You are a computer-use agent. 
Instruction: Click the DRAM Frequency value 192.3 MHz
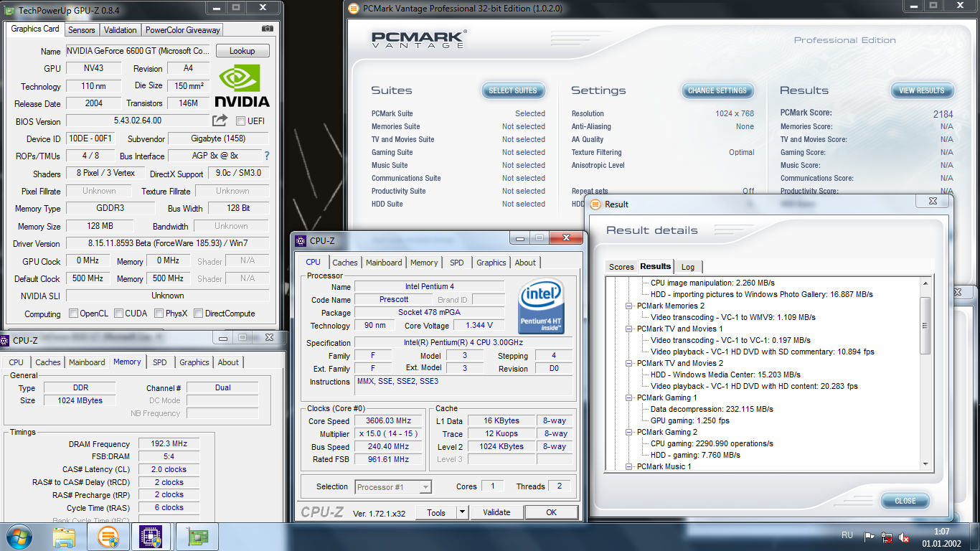(x=169, y=444)
